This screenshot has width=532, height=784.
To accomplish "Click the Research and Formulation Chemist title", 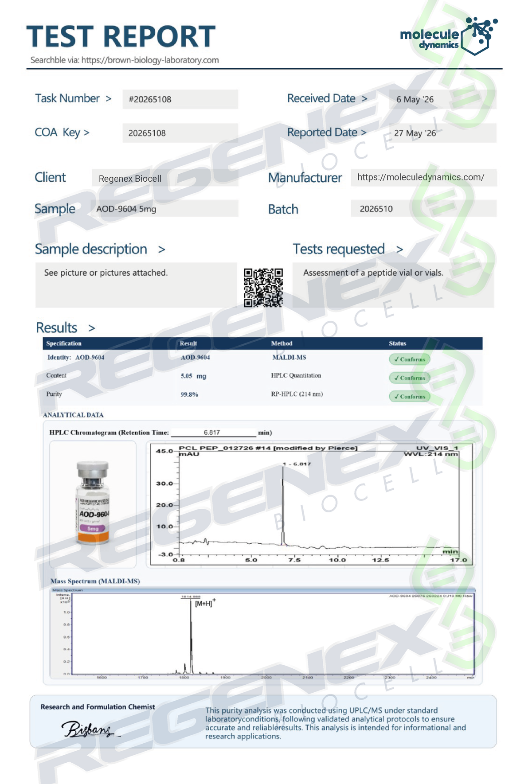I will tap(98, 707).
